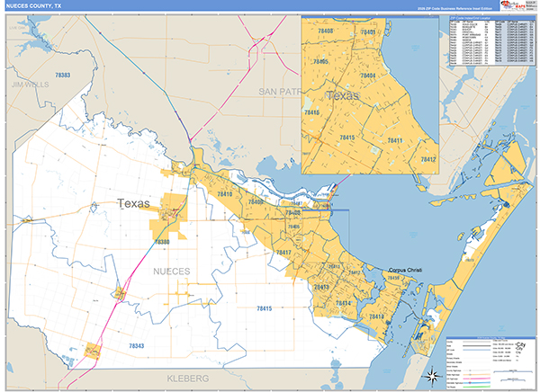Click the compass rose icon
The width and height of the screenshot is (540, 392).
[x=430, y=375]
